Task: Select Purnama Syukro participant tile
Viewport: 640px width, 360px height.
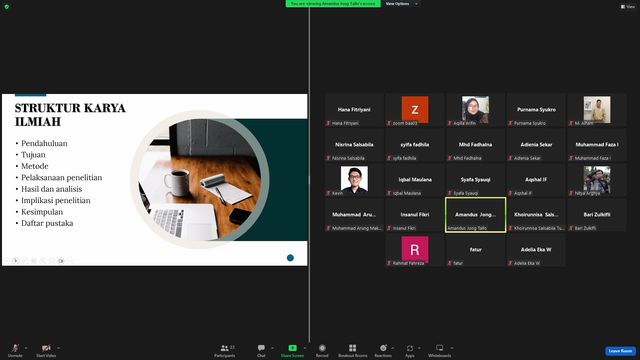Action: click(x=536, y=110)
